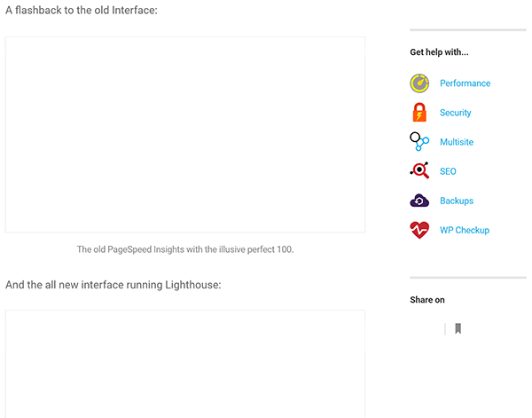Viewport: 532px width, 418px height.
Task: Click the new Lighthouse interface image frame
Action: pos(185,364)
